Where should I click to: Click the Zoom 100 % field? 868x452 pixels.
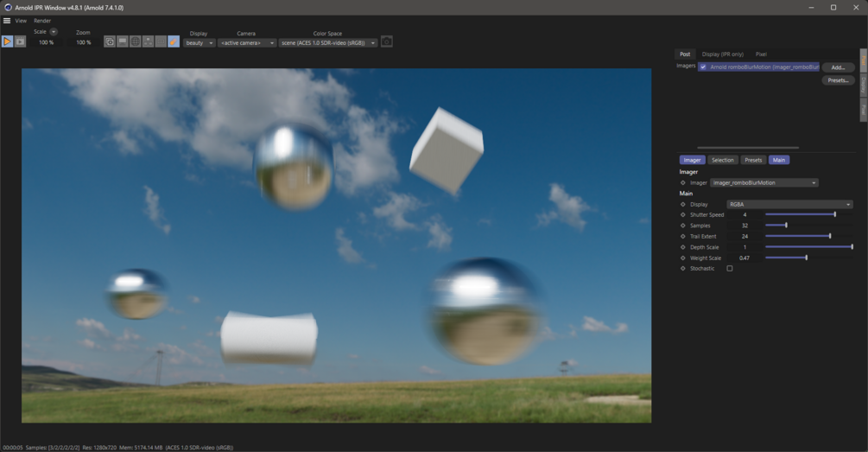tap(84, 42)
